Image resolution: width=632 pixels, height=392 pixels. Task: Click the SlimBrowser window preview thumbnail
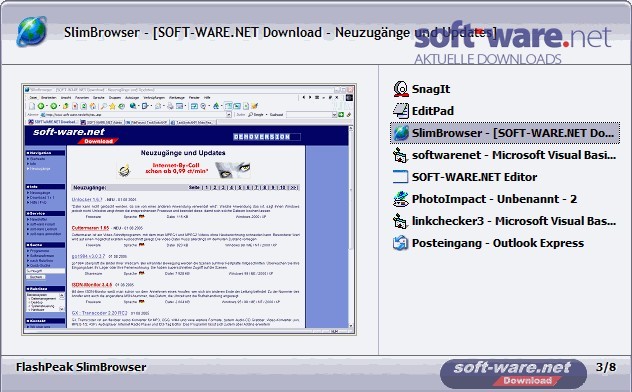pyautogui.click(x=189, y=209)
